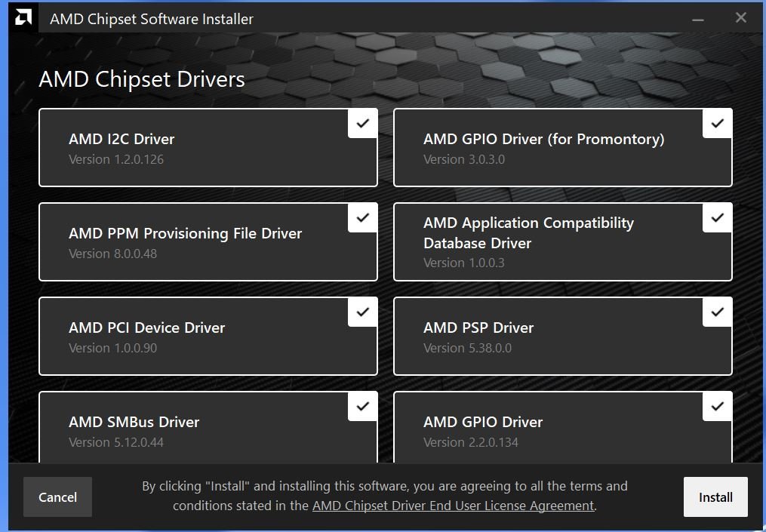Image resolution: width=766 pixels, height=532 pixels.
Task: Close the AMD Chipset Software Installer
Action: (x=740, y=18)
